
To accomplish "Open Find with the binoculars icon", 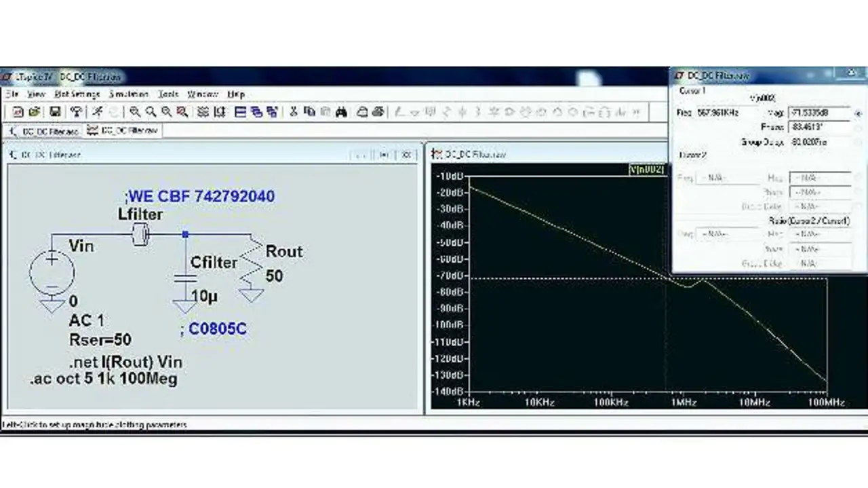I will (x=340, y=112).
